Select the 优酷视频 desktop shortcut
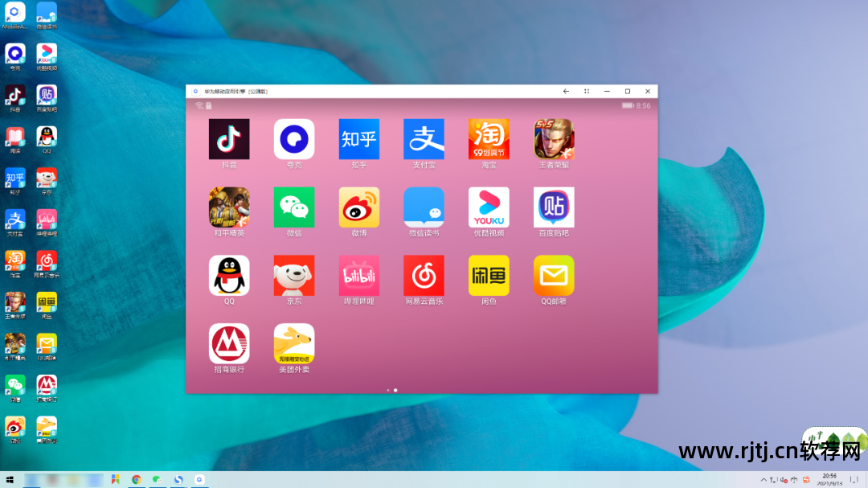 pos(47,57)
